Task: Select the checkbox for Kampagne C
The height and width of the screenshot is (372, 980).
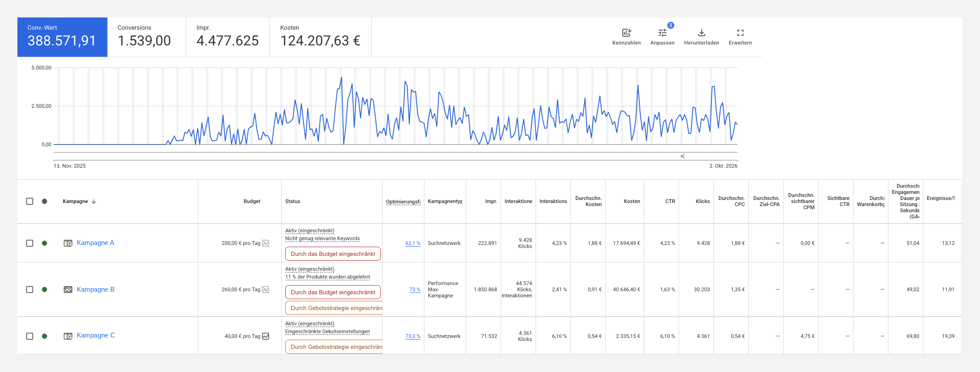Action: pyautogui.click(x=30, y=336)
